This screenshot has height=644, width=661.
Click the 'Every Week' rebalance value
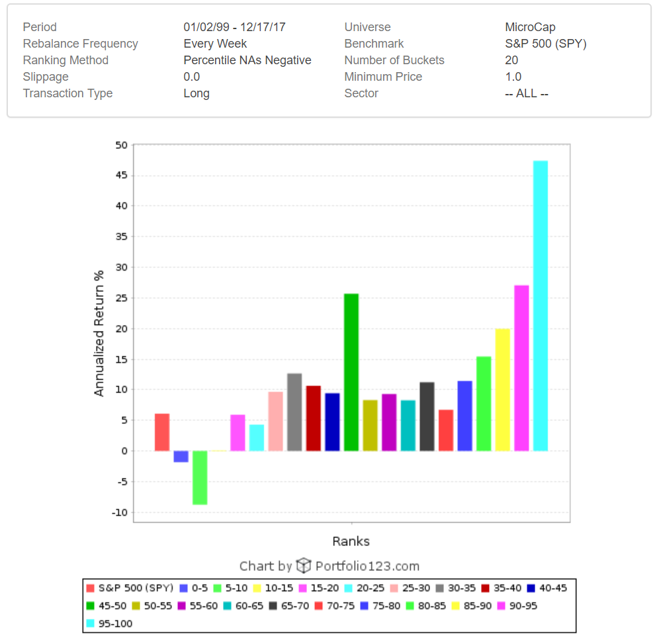pyautogui.click(x=215, y=44)
